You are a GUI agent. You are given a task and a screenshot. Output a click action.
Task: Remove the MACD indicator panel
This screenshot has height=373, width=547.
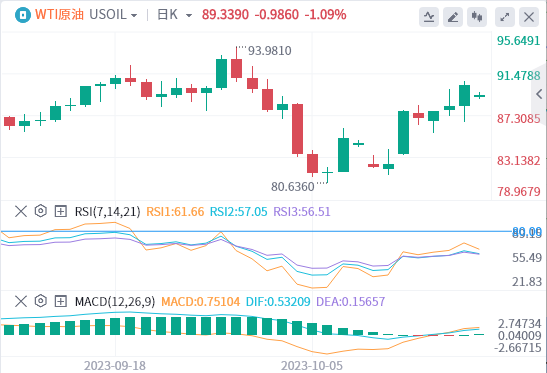pyautogui.click(x=21, y=301)
